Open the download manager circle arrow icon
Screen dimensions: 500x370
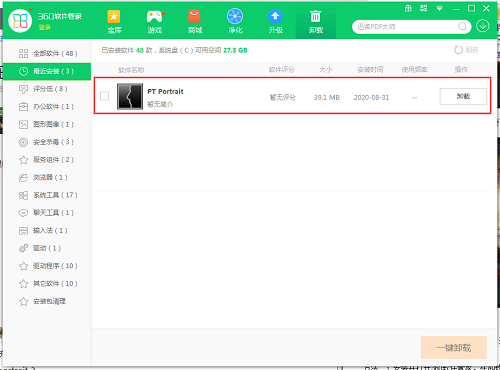pyautogui.click(x=483, y=26)
